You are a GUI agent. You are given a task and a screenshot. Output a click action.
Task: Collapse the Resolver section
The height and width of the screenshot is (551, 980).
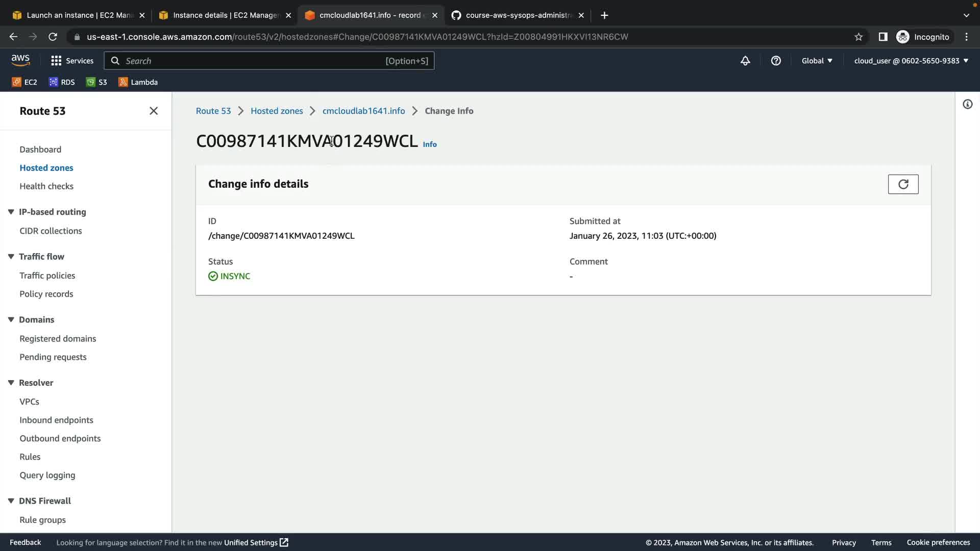11,383
